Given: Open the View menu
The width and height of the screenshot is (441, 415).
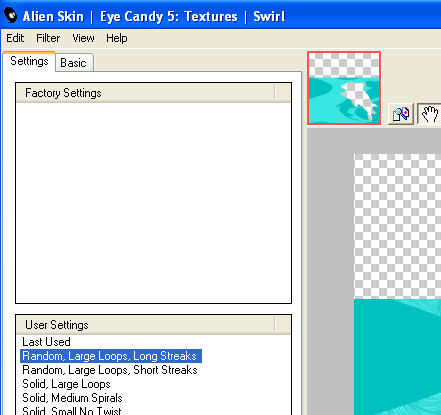Looking at the screenshot, I should pos(83,38).
